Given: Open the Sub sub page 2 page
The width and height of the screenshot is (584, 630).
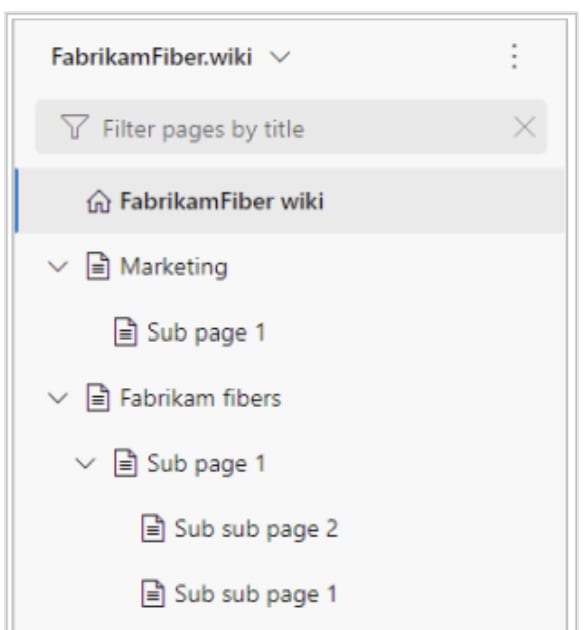Looking at the screenshot, I should 256,529.
